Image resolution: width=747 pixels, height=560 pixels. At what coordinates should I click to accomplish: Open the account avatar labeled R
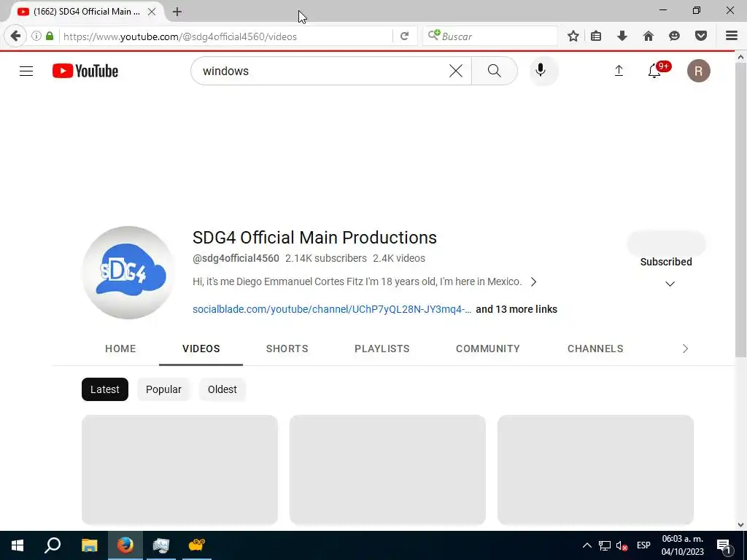click(x=698, y=71)
